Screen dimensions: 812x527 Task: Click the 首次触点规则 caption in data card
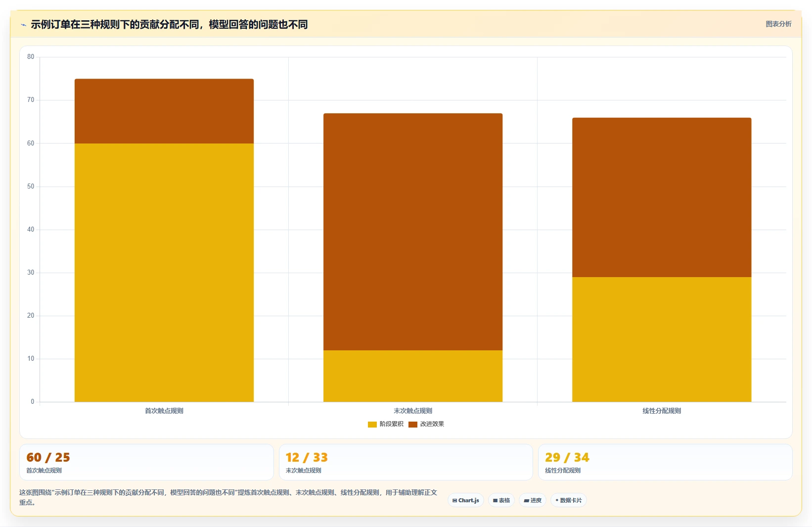44,471
